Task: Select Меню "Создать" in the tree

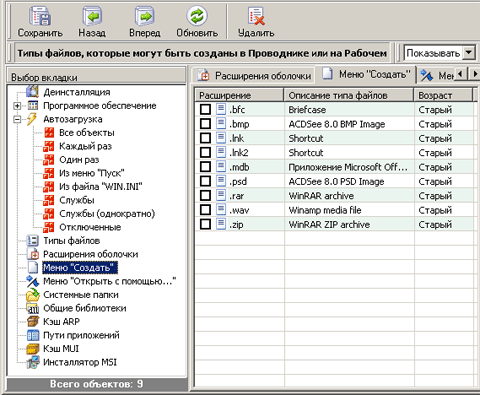Action: click(x=79, y=268)
